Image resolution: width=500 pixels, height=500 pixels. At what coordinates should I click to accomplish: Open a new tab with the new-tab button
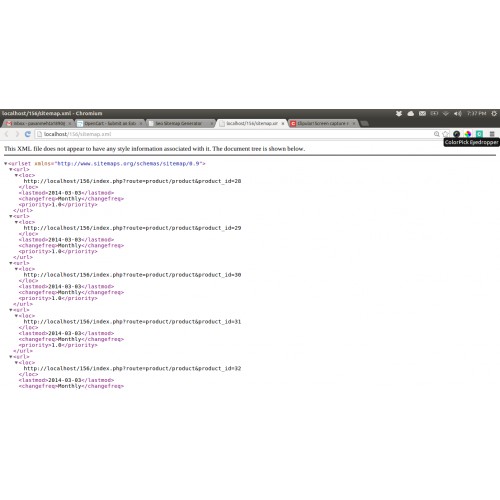(365, 124)
